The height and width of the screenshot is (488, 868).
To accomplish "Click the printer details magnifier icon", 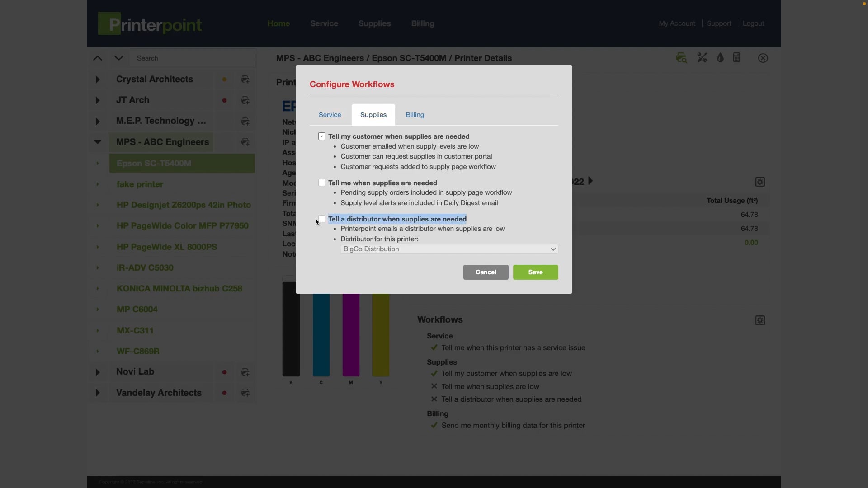I will click(681, 58).
